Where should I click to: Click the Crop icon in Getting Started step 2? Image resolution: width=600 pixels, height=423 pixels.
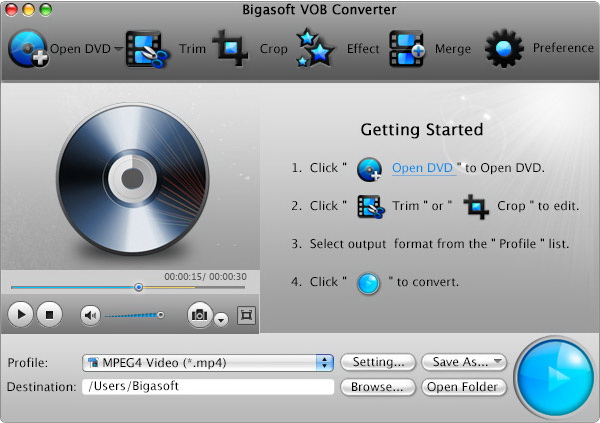[x=476, y=207]
